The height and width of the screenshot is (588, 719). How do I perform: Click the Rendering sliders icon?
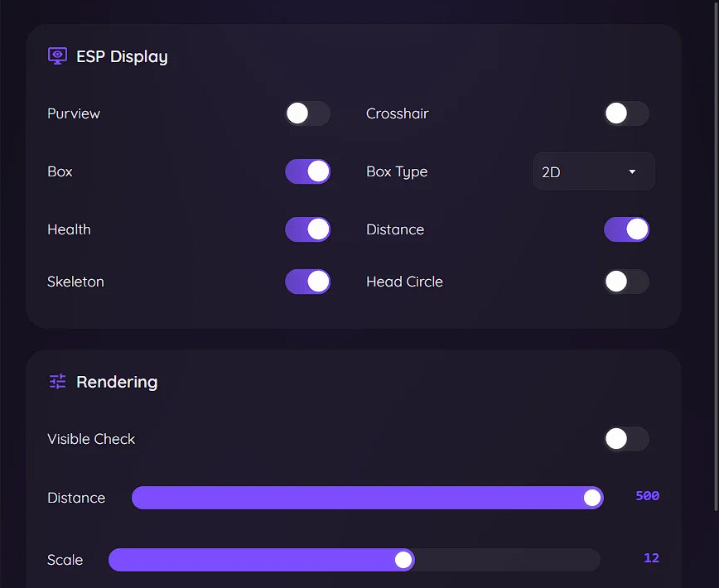(57, 382)
